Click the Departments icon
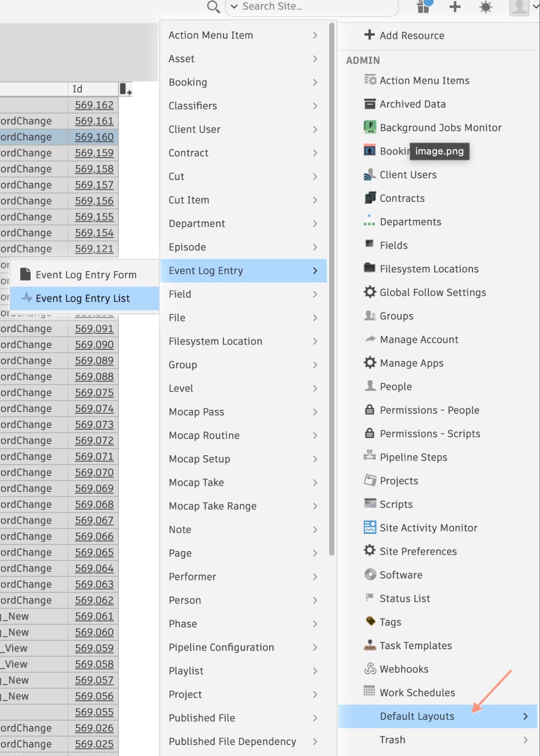Image resolution: width=540 pixels, height=756 pixels. (369, 221)
